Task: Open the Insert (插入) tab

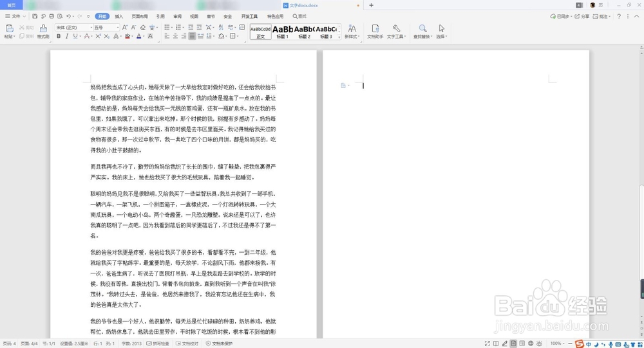Action: (x=118, y=17)
